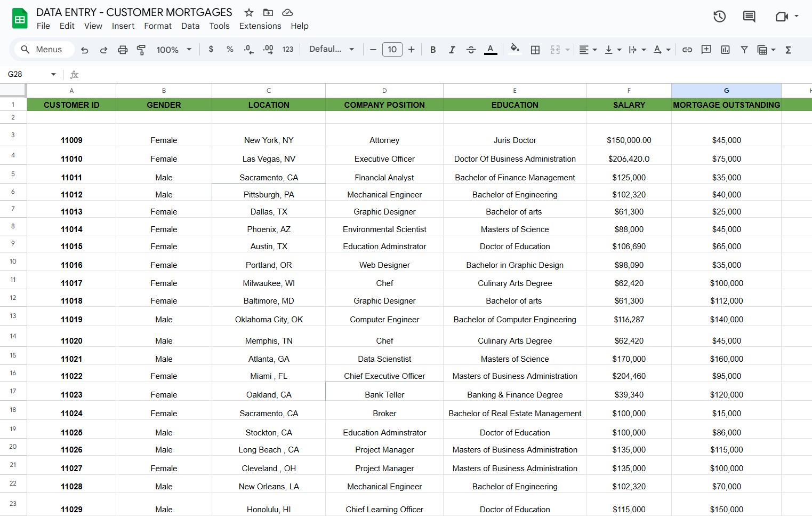Select row 10 header
This screenshot has width=812, height=516.
[13, 261]
